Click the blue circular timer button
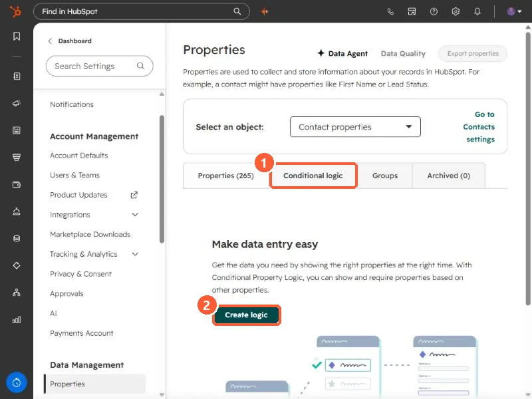The image size is (532, 399). (17, 383)
